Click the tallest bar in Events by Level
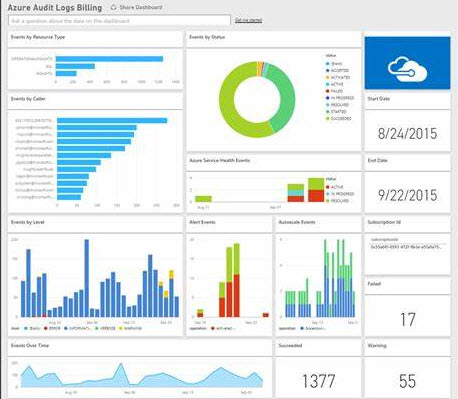458x399 pixels. [x=87, y=278]
